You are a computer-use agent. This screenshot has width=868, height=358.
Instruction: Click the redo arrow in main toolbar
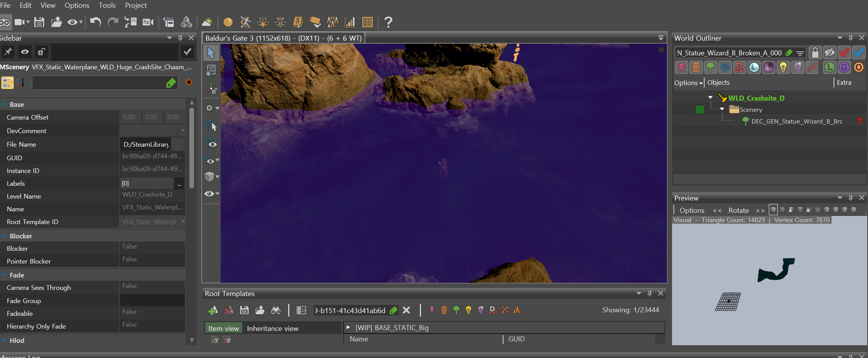click(x=113, y=22)
